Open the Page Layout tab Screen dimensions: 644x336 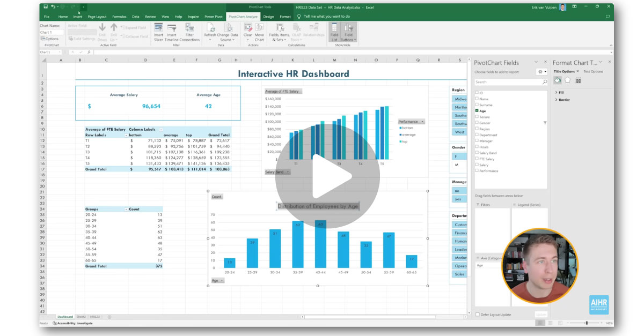[x=97, y=17]
